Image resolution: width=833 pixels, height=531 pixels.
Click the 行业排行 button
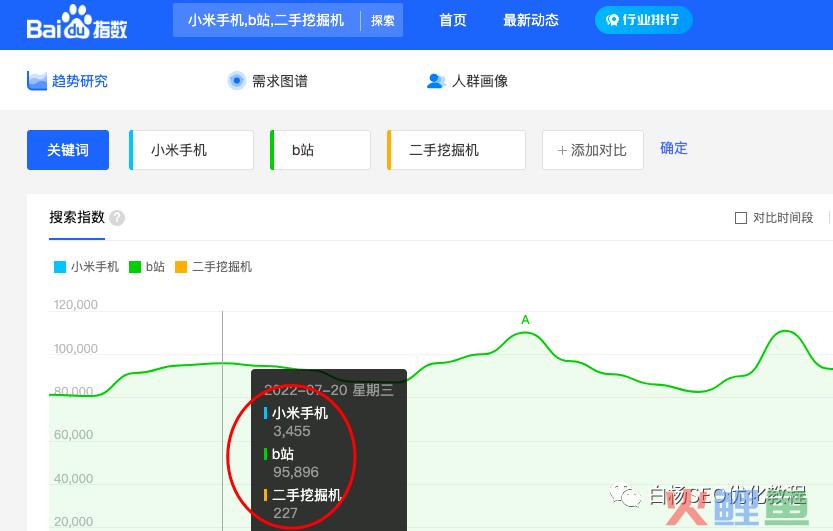(643, 20)
